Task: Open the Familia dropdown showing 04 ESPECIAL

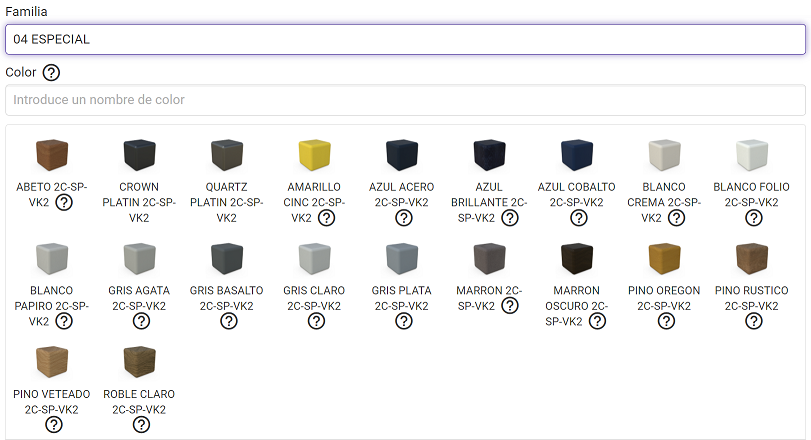Action: (405, 39)
